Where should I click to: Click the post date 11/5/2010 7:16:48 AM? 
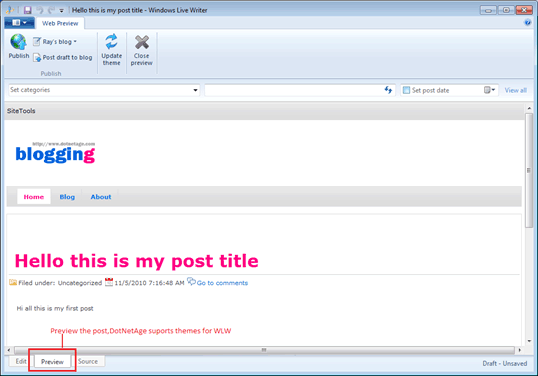pos(149,283)
